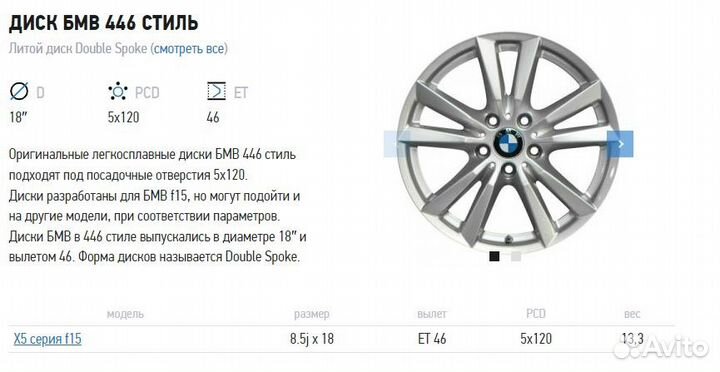Select the black color swatch
Image resolution: width=720 pixels, height=372 pixels.
point(494,256)
